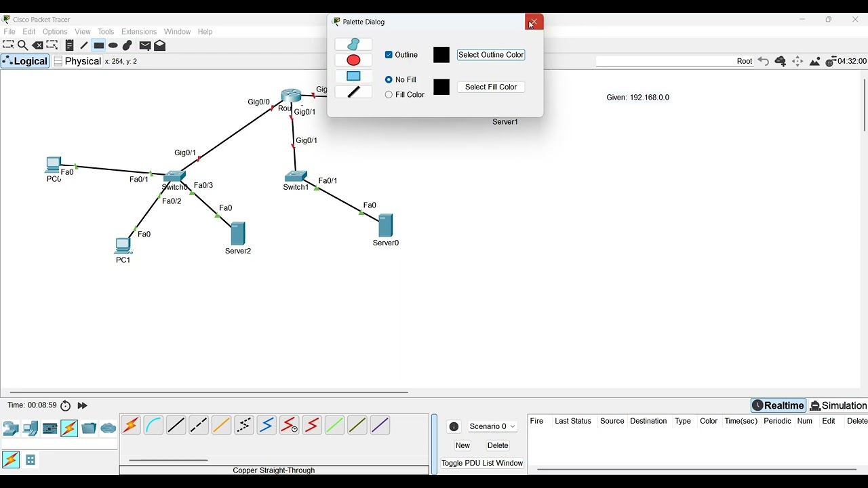
Task: Switch to the Logical workspace tab
Action: click(x=25, y=61)
